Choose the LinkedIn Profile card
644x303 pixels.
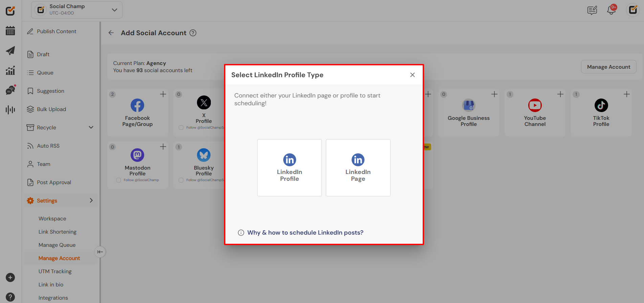[x=289, y=168]
